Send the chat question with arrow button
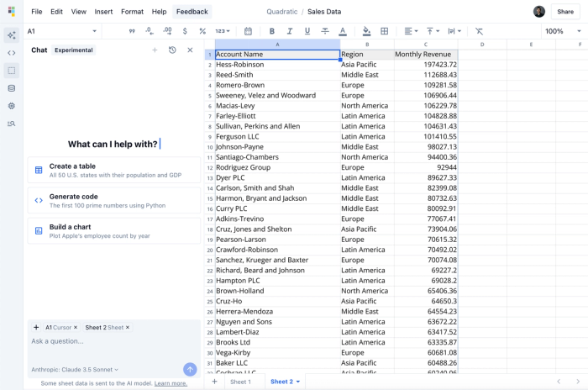This screenshot has height=390, width=588. [x=190, y=369]
